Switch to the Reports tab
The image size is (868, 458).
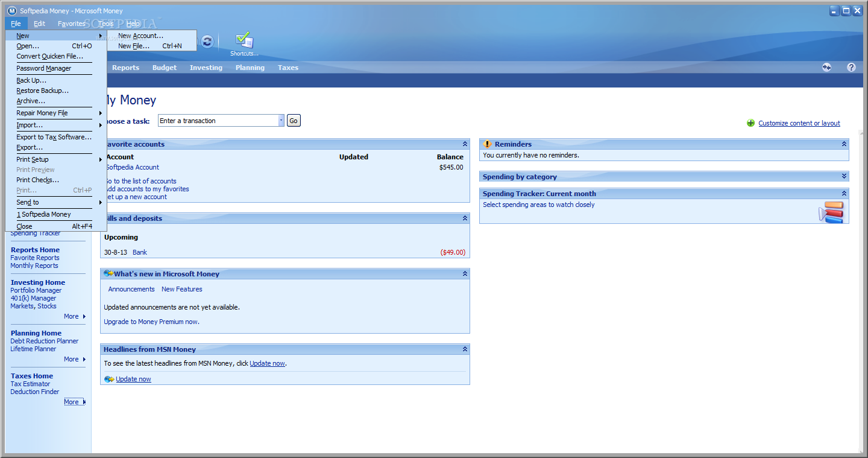tap(125, 68)
